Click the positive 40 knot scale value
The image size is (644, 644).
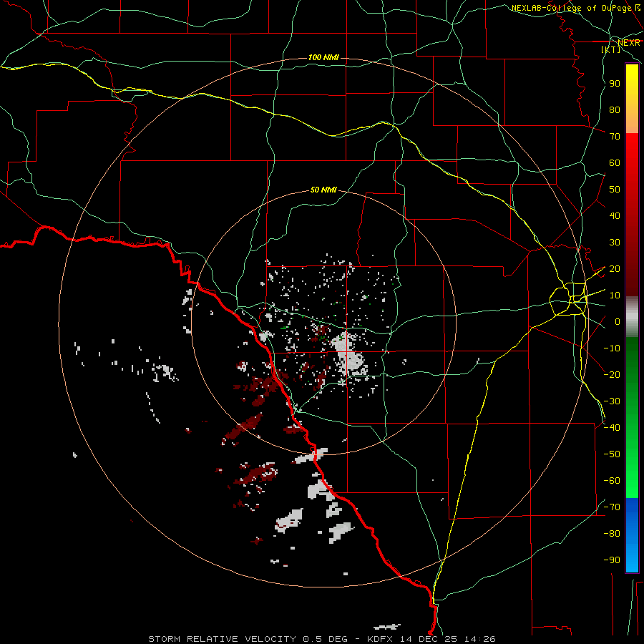615,216
